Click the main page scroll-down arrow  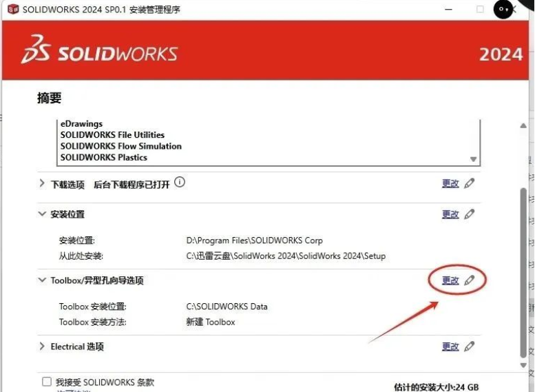[x=523, y=365]
